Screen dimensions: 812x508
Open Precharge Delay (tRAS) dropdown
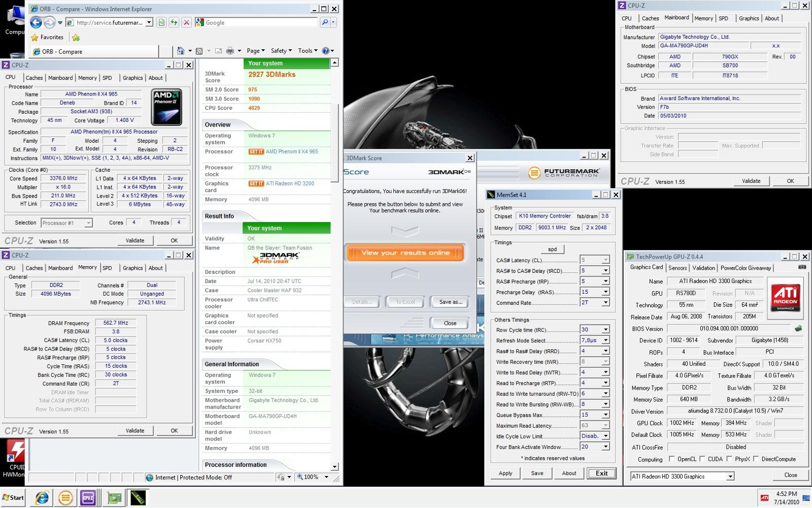[605, 292]
